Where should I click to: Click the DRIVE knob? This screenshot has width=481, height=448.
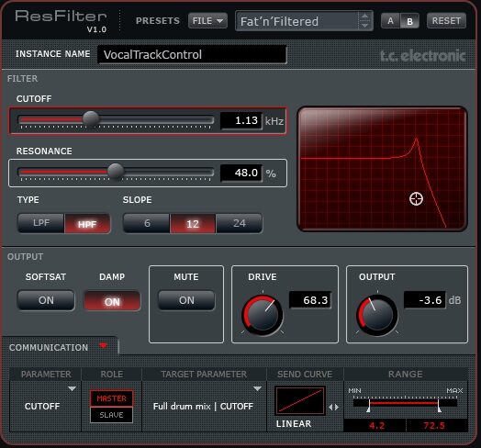(263, 315)
